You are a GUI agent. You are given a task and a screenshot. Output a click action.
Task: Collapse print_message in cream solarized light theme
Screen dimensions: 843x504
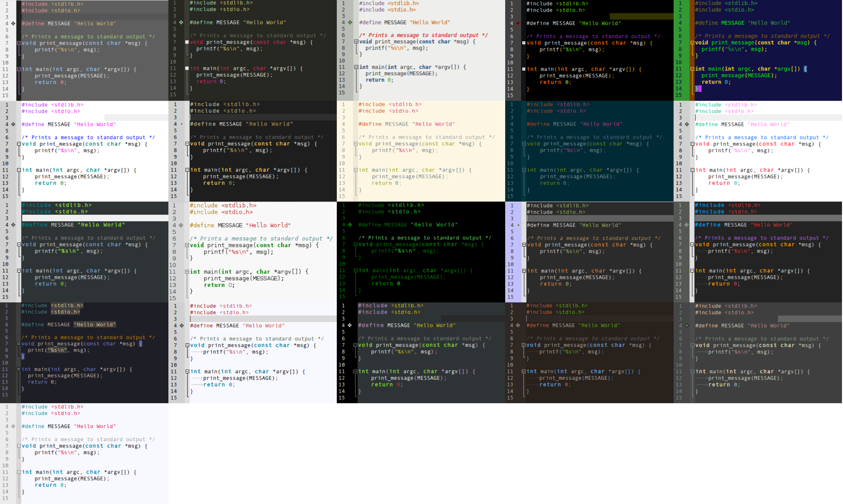pyautogui.click(x=356, y=144)
